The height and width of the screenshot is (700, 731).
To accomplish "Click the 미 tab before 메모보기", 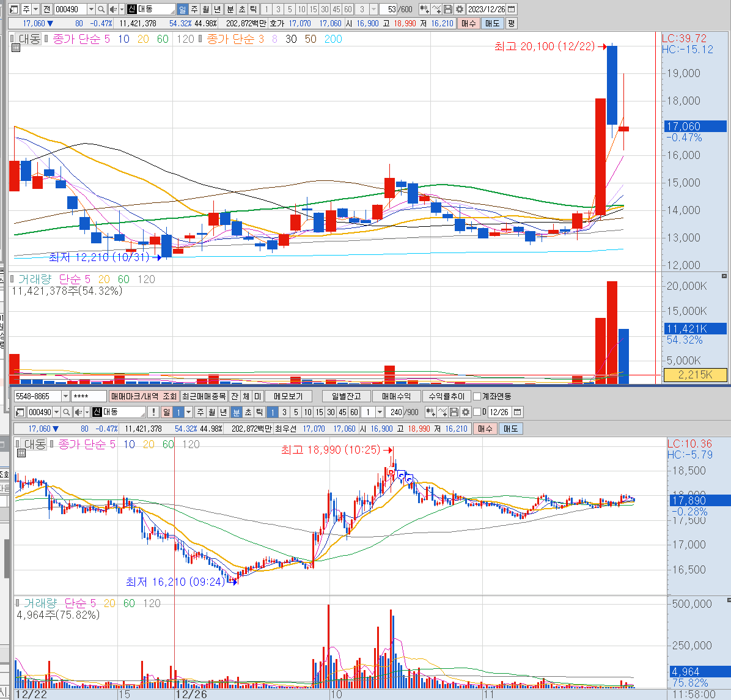I will (257, 396).
